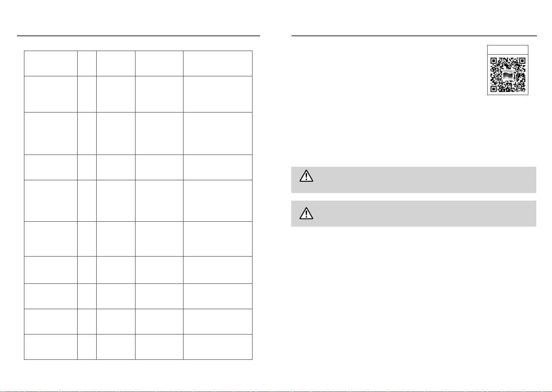Click first-column cell in row below header
Viewport: 552px width, 392px height.
click(x=51, y=94)
